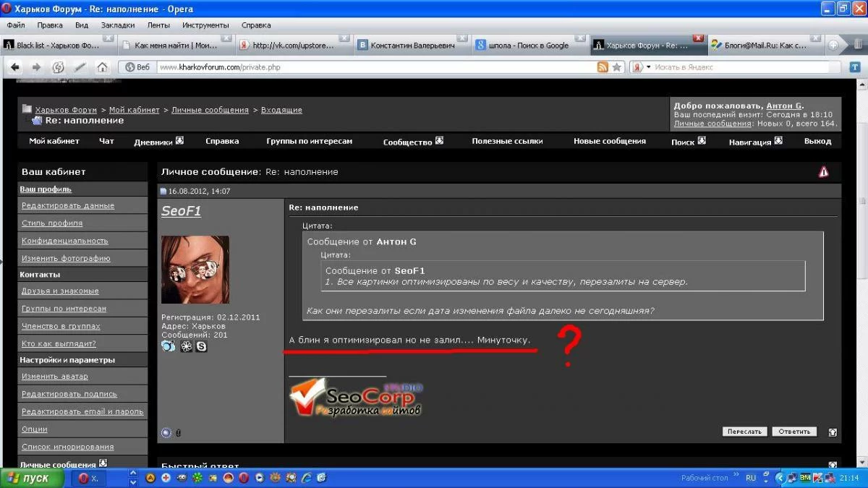The width and height of the screenshot is (868, 488).
Task: Click the Opera icon in the quick launch
Action: pos(244,478)
